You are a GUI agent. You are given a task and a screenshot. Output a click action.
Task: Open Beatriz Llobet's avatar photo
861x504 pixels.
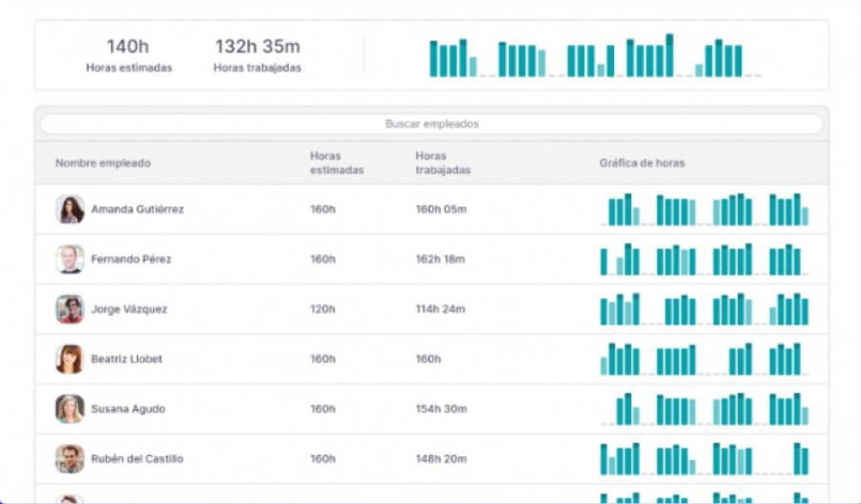(70, 359)
